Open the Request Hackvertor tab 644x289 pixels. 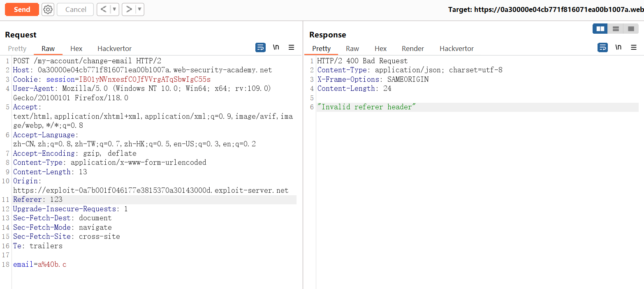[114, 49]
